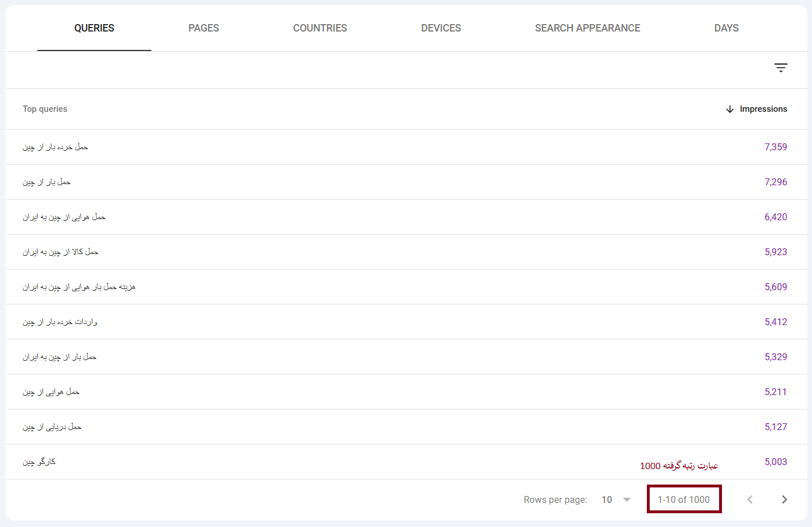Open the query row with 5,609 impressions
Viewport: 812px width, 527px height.
point(79,287)
